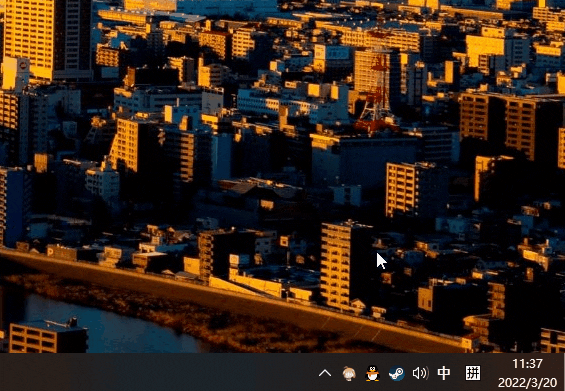Image resolution: width=565 pixels, height=391 pixels.
Task: Click the Show desktop strip at taskbar edge
Action: pos(563,372)
